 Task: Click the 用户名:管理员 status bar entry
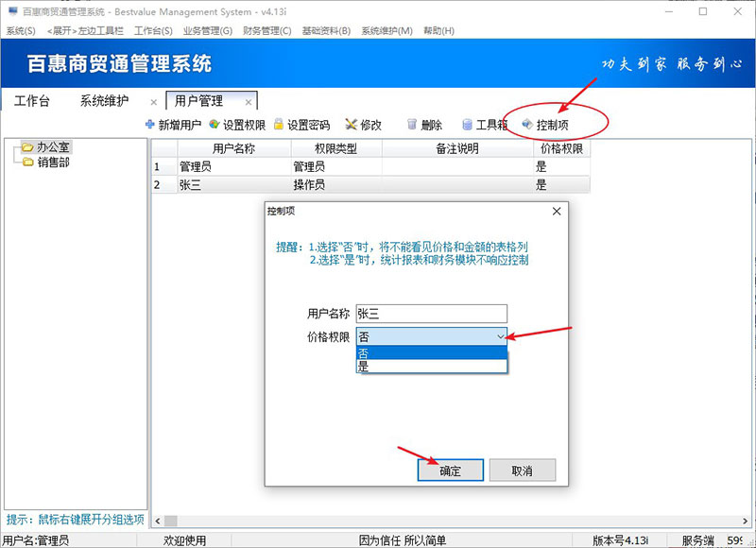point(36,540)
